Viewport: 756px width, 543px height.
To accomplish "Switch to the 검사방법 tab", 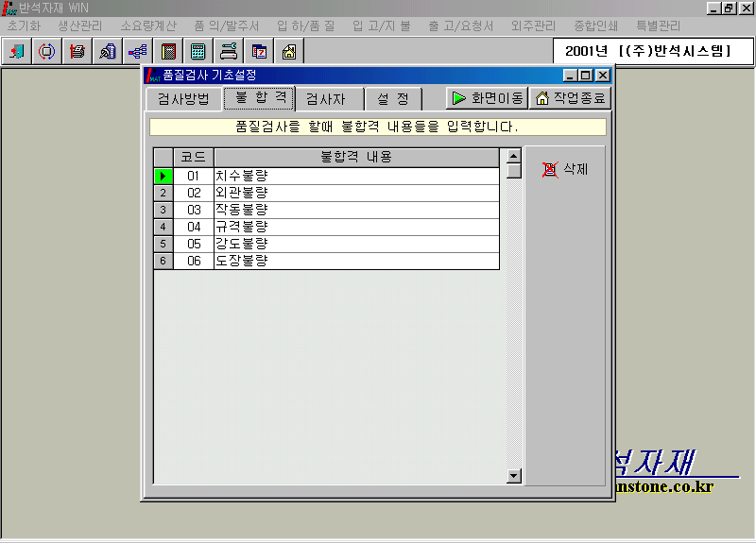I will 183,99.
